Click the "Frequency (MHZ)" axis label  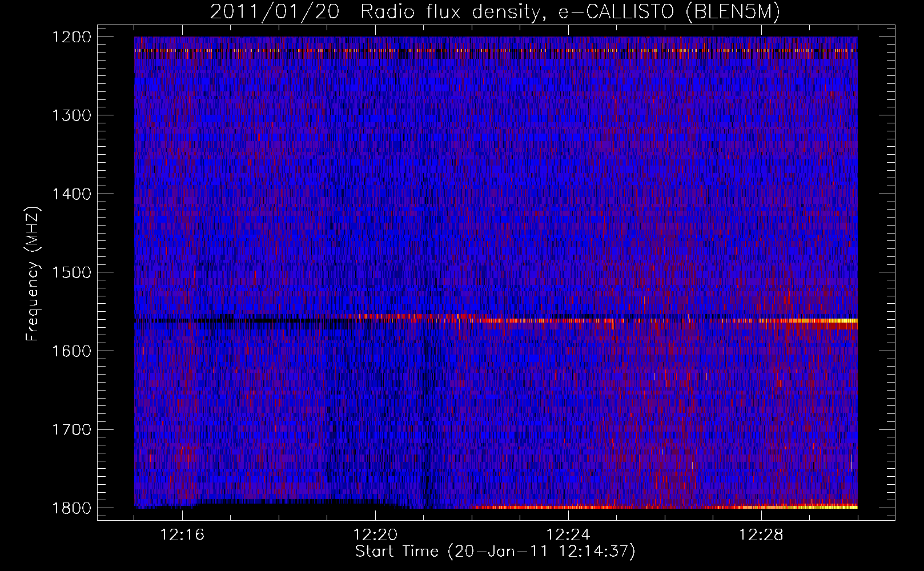(33, 274)
